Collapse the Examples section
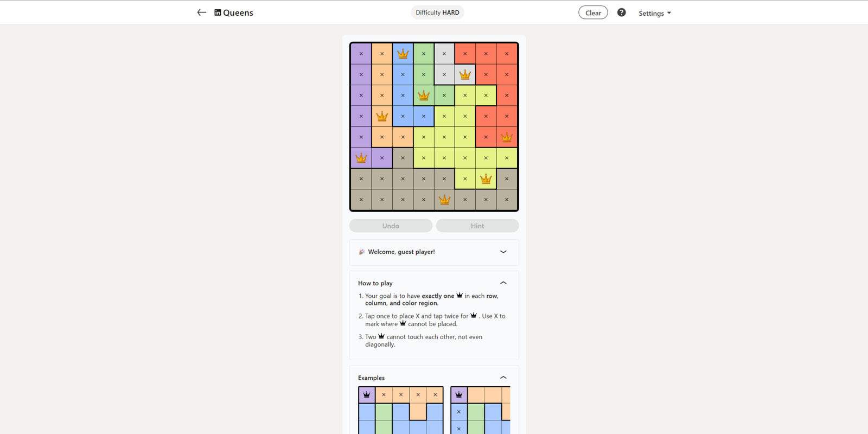Image resolution: width=868 pixels, height=434 pixels. click(x=503, y=378)
